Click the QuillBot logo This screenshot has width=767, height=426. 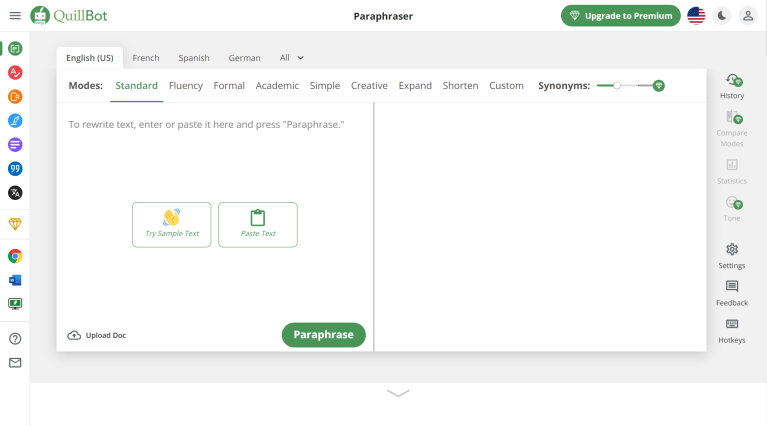pyautogui.click(x=68, y=16)
